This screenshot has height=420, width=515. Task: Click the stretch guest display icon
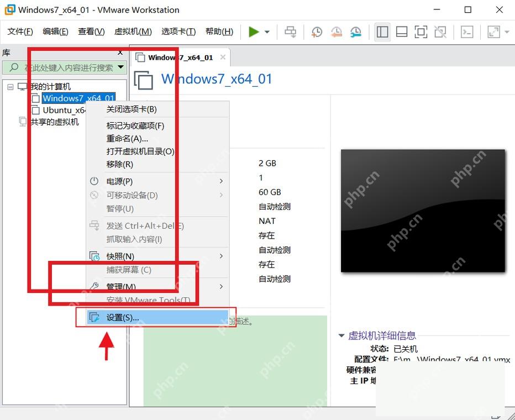pyautogui.click(x=493, y=32)
